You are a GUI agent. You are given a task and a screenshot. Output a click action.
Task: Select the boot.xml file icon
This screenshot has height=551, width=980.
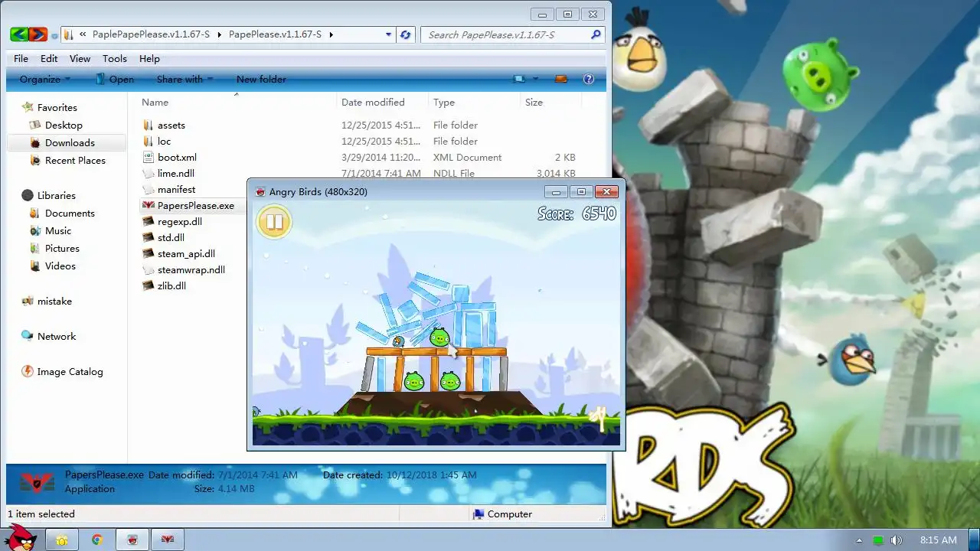click(x=149, y=157)
